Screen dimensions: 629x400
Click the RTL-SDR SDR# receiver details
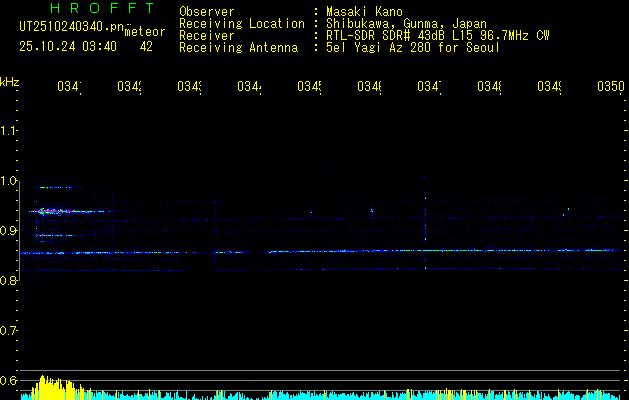[438, 36]
